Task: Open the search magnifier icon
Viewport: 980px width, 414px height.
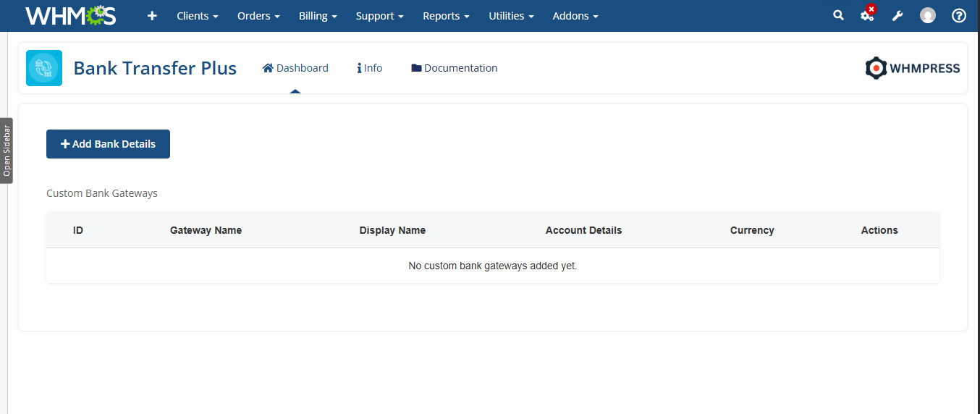Action: (838, 15)
